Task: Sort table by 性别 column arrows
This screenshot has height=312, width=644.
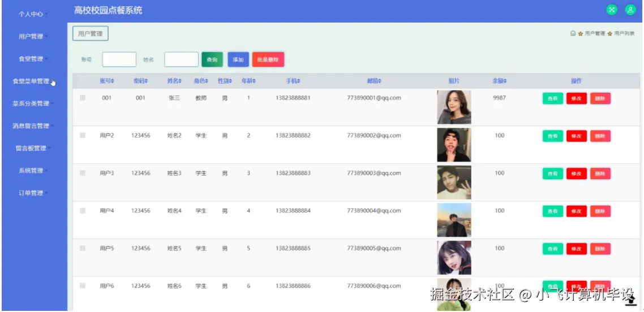Action: coord(231,81)
